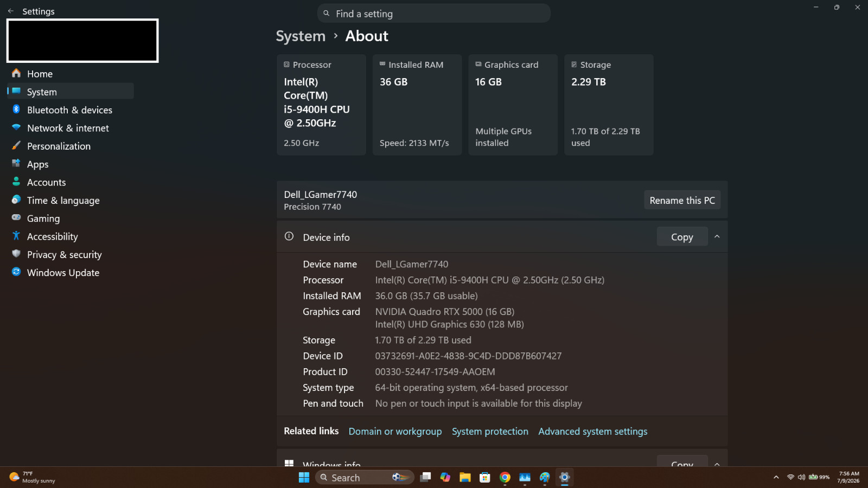This screenshot has height=488, width=868.
Task: Click the Home house icon
Action: click(16, 73)
